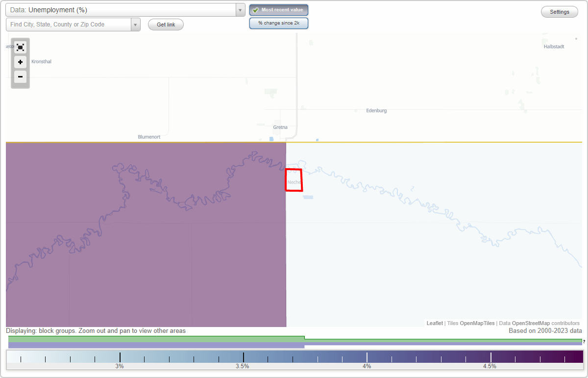588x378 pixels.
Task: Click the 4.5% mark on color scale
Action: click(x=490, y=366)
